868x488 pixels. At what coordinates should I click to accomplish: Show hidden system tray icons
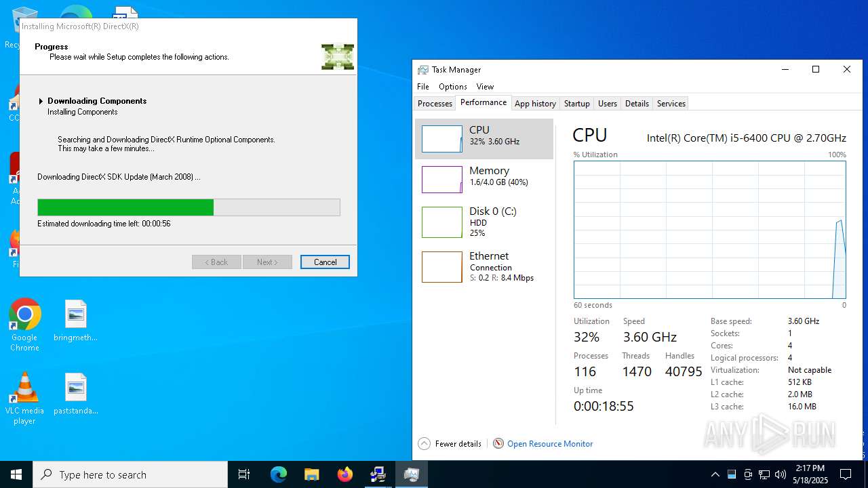point(715,474)
